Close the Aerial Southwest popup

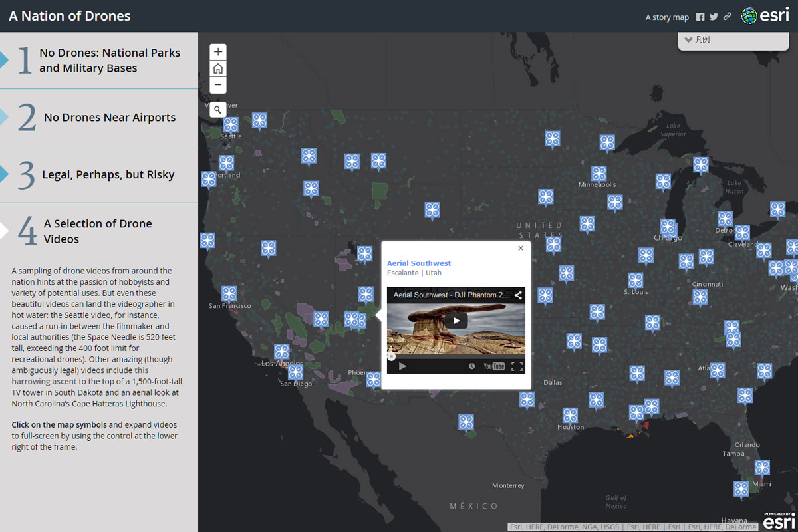point(521,248)
